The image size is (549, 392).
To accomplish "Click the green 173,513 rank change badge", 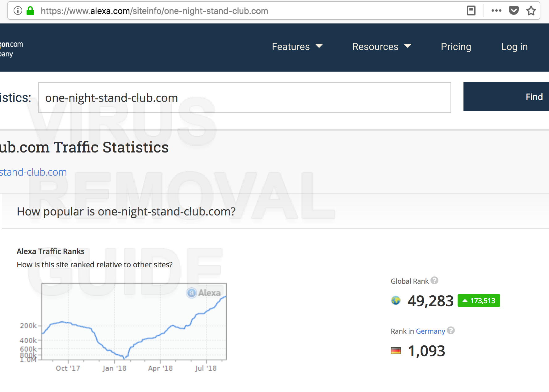I will pyautogui.click(x=479, y=300).
